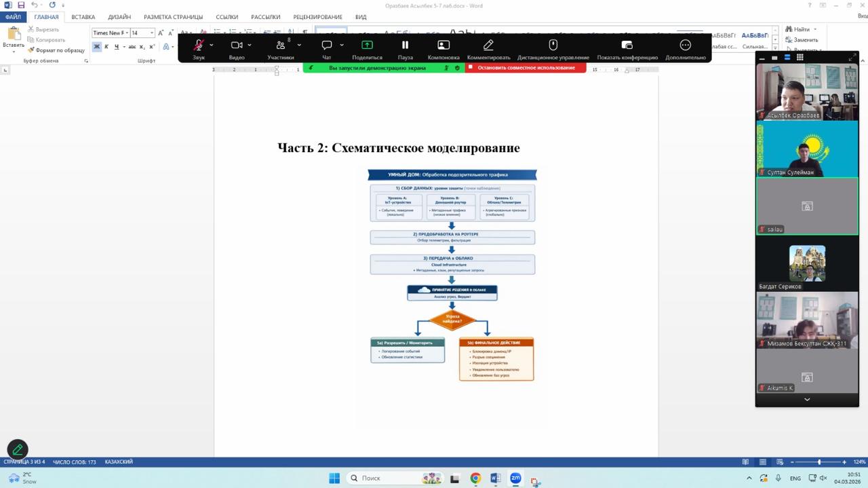This screenshot has height=488, width=868.
Task: Expand more video thumbnails with down chevron
Action: [807, 400]
